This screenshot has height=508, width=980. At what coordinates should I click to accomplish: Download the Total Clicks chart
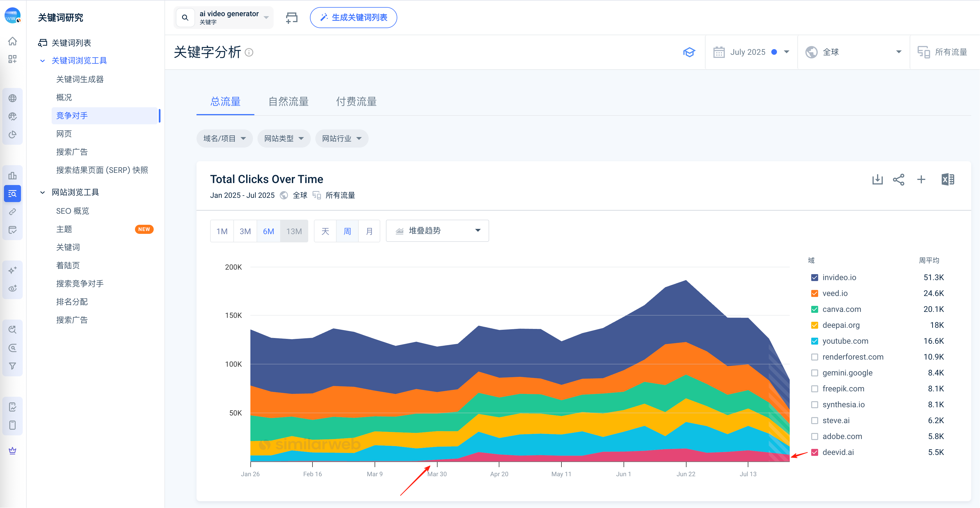coord(877,179)
